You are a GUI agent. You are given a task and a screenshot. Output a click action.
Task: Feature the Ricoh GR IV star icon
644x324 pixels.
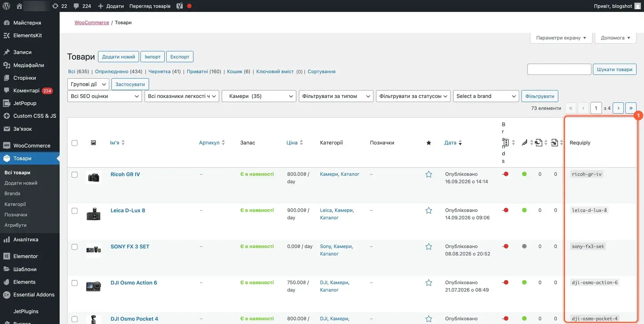pyautogui.click(x=429, y=174)
